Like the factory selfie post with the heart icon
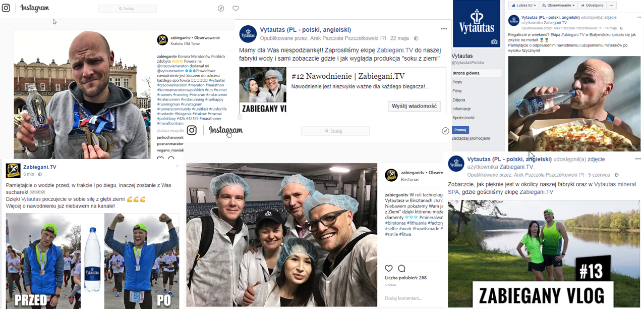 389,268
